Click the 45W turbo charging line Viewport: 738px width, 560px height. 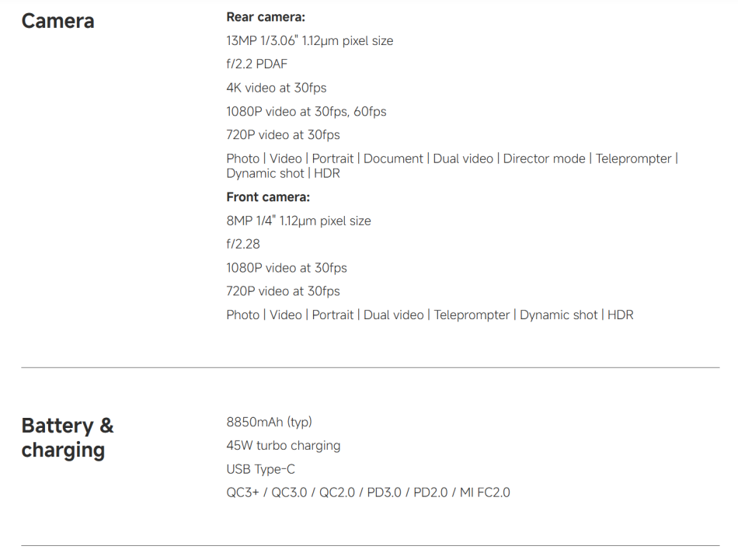point(283,446)
